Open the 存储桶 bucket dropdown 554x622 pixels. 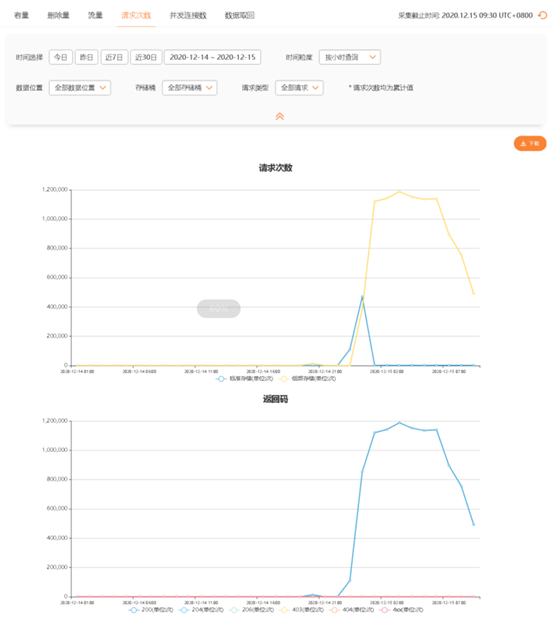(x=190, y=88)
